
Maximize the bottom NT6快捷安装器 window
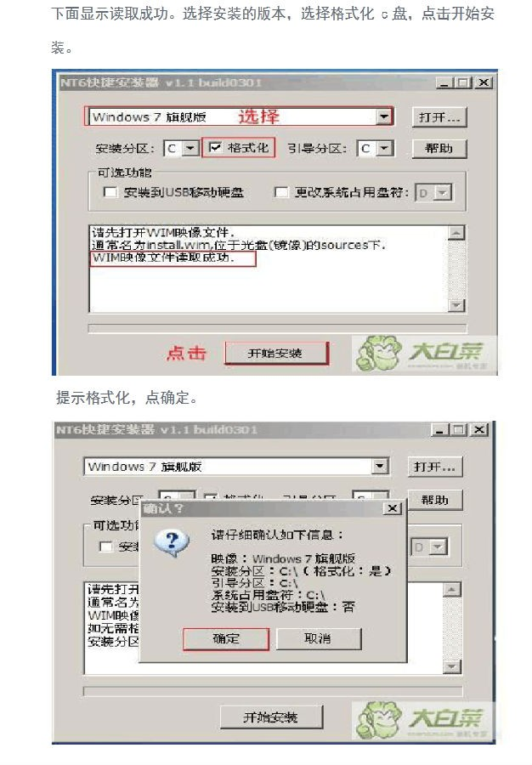457,430
